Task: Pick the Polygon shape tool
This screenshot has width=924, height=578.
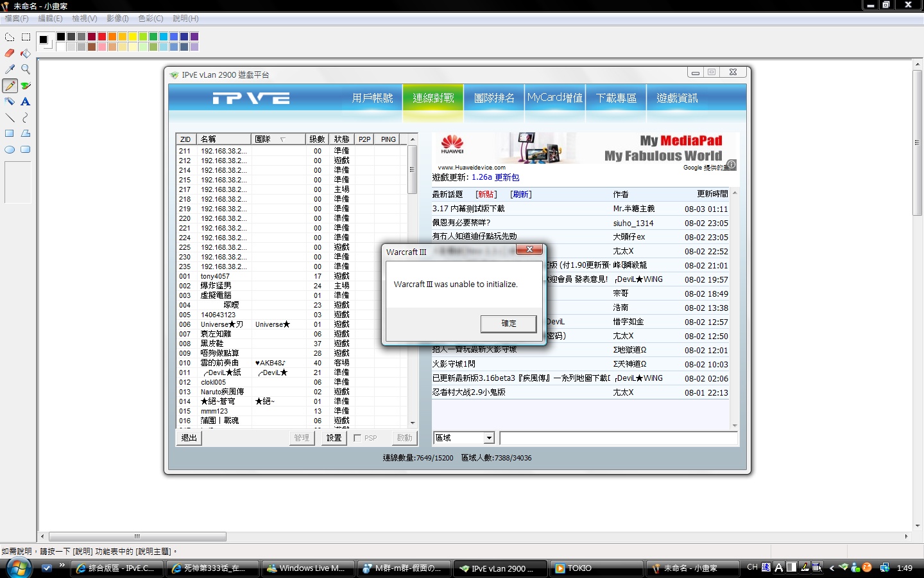Action: coord(26,134)
